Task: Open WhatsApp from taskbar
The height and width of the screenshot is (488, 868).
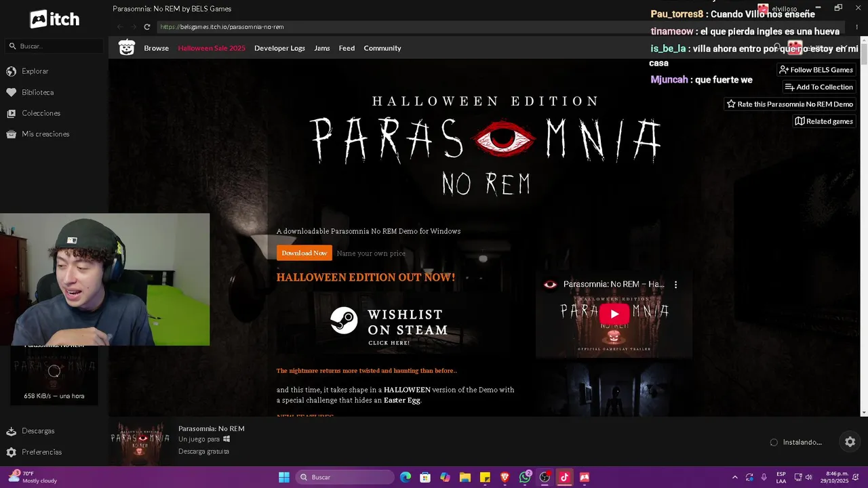Action: (x=525, y=477)
